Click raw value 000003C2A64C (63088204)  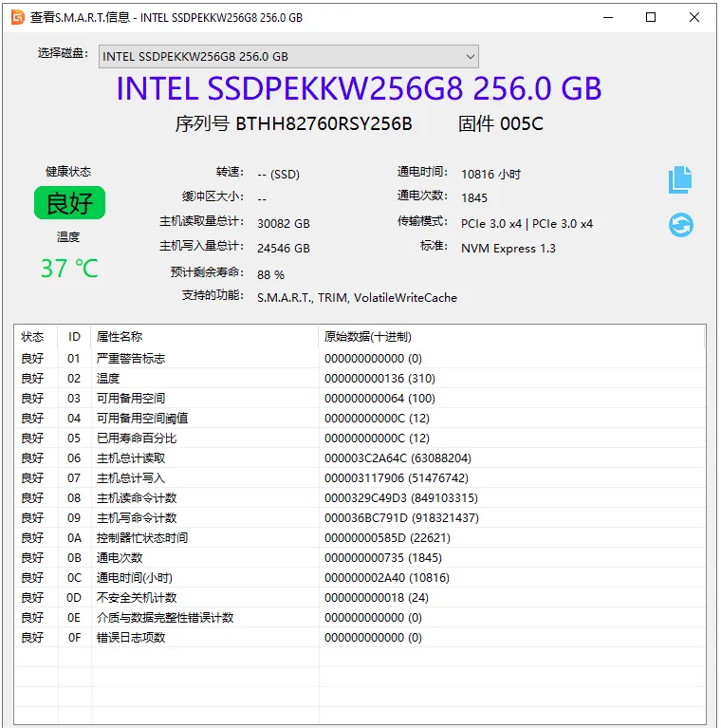point(397,458)
